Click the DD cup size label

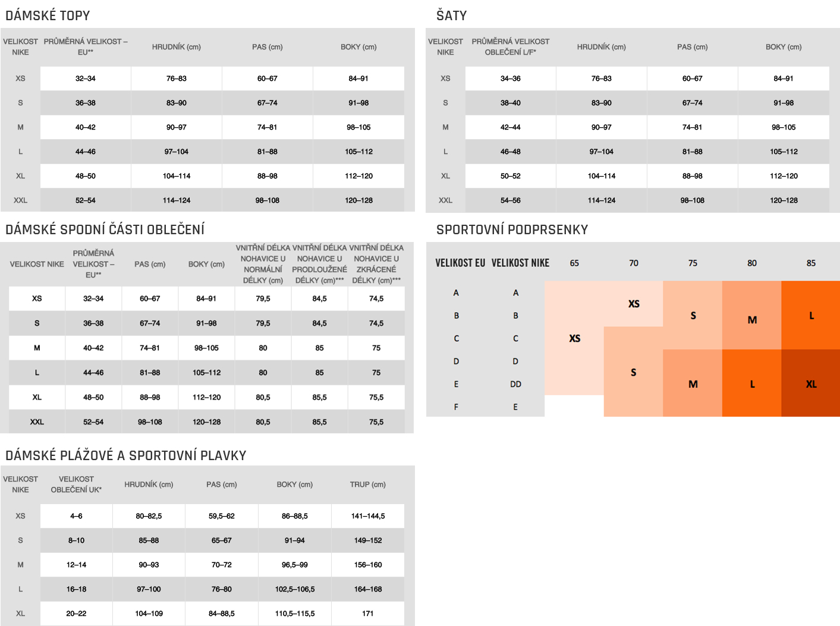pyautogui.click(x=515, y=384)
